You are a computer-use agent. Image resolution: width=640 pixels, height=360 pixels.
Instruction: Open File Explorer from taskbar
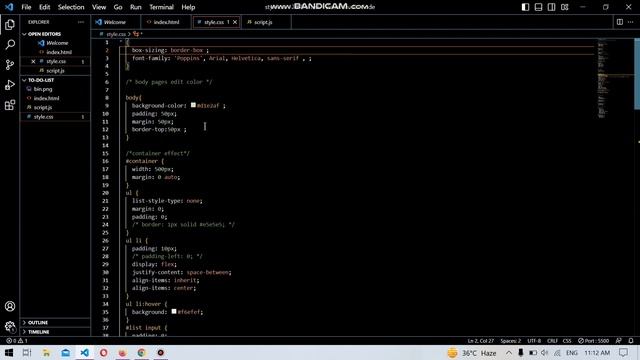click(46, 353)
